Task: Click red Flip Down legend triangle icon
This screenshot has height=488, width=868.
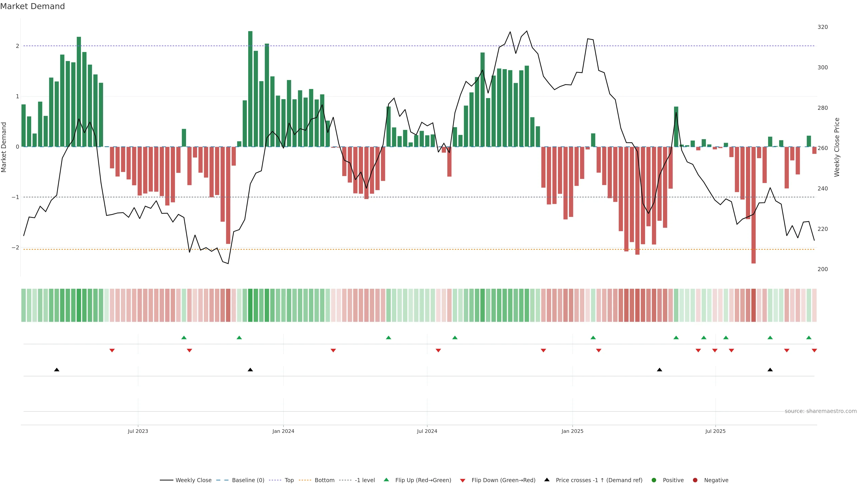Action: coord(463,481)
